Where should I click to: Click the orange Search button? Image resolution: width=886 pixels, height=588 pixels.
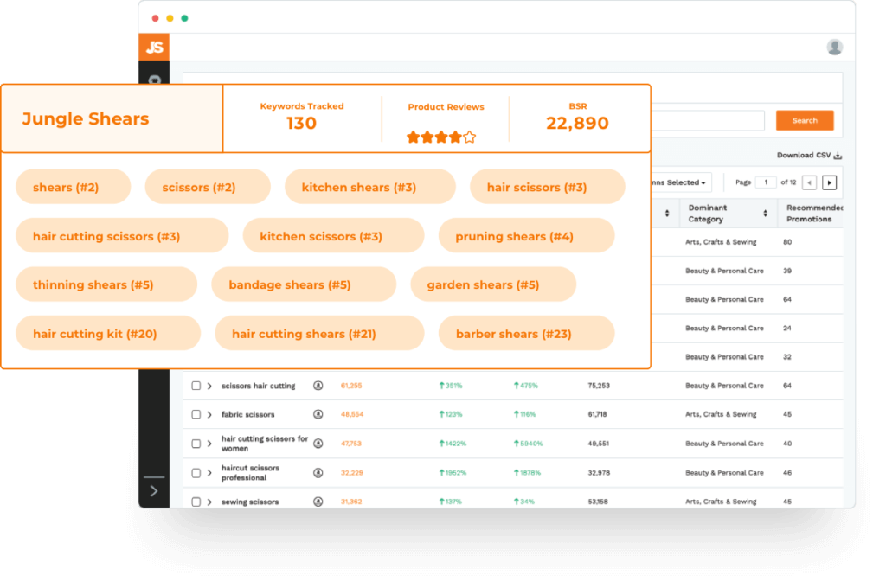tap(804, 120)
